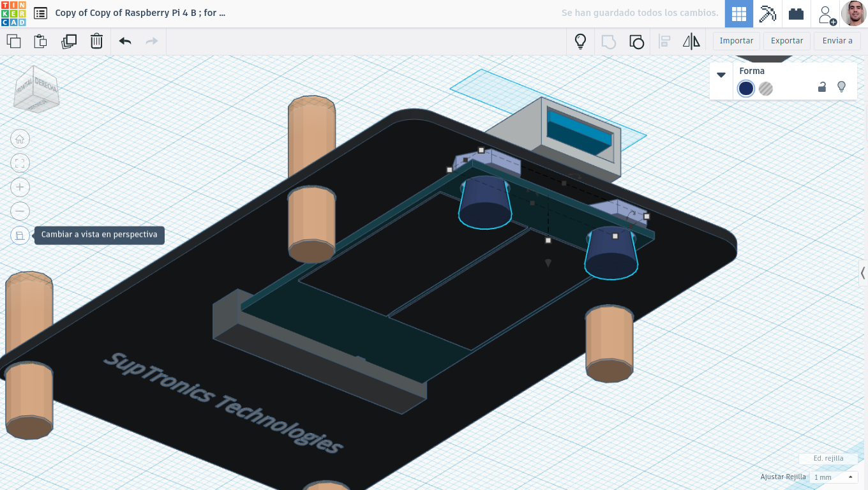Redo the last action
The width and height of the screenshot is (868, 490).
pyautogui.click(x=152, y=41)
